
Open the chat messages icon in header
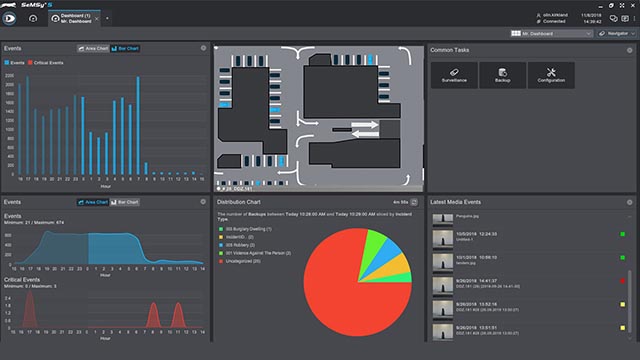[x=613, y=18]
